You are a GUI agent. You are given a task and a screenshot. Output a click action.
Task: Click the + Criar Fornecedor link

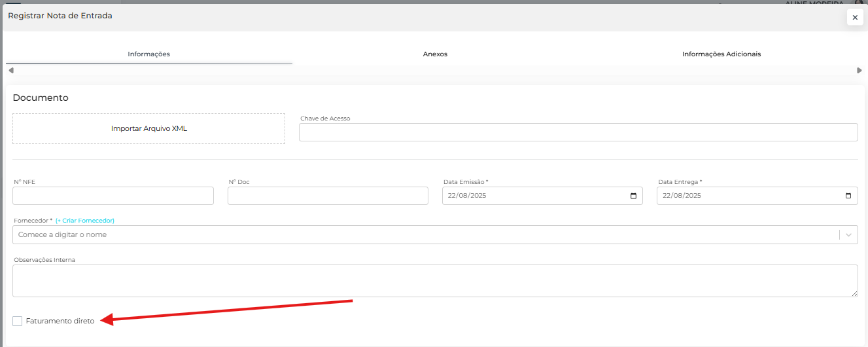coord(85,221)
